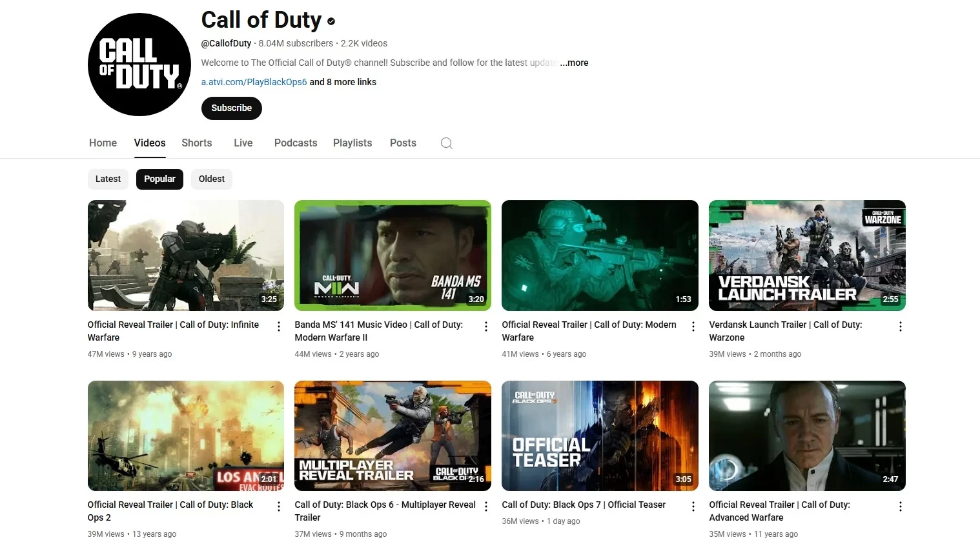Switch to the Shorts tab
Image resolution: width=980 pixels, height=551 pixels.
[196, 143]
